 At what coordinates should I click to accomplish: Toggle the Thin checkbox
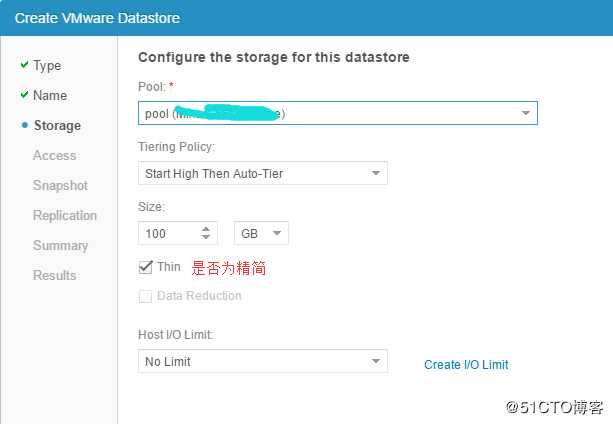[145, 267]
